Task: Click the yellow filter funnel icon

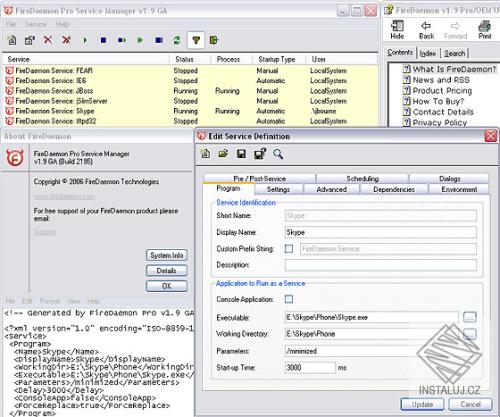Action: click(x=196, y=40)
